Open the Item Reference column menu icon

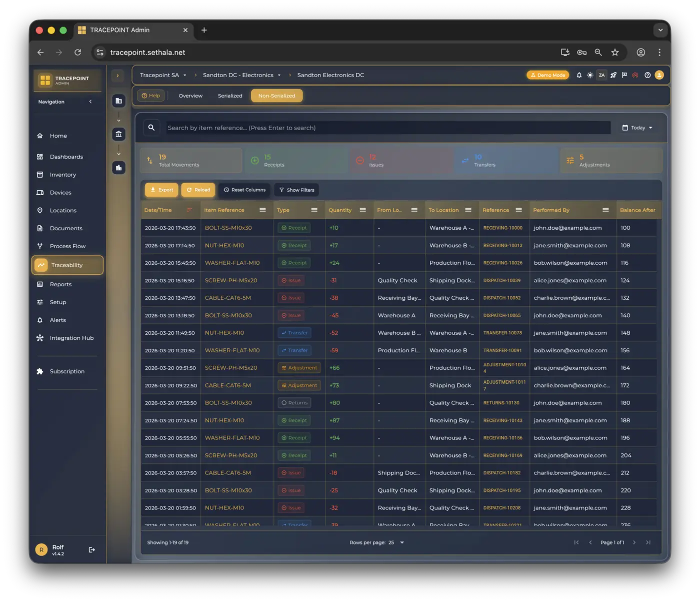[262, 210]
